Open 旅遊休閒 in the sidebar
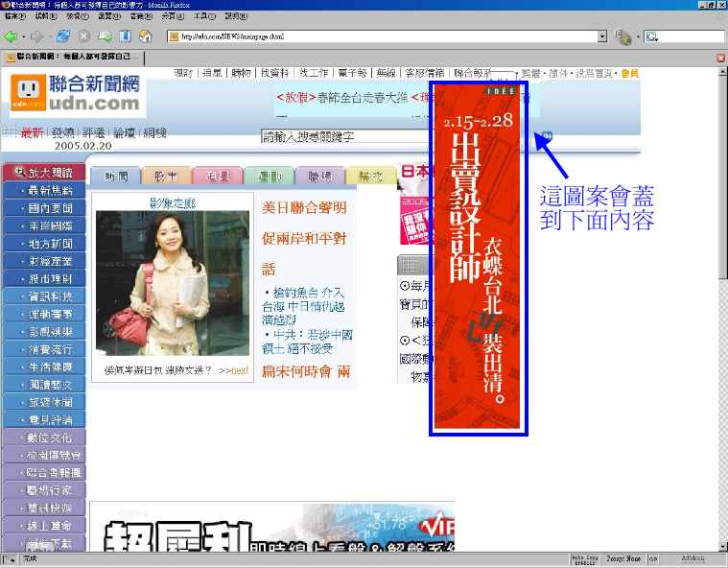Screen dimensions: 728x568 coord(44,402)
